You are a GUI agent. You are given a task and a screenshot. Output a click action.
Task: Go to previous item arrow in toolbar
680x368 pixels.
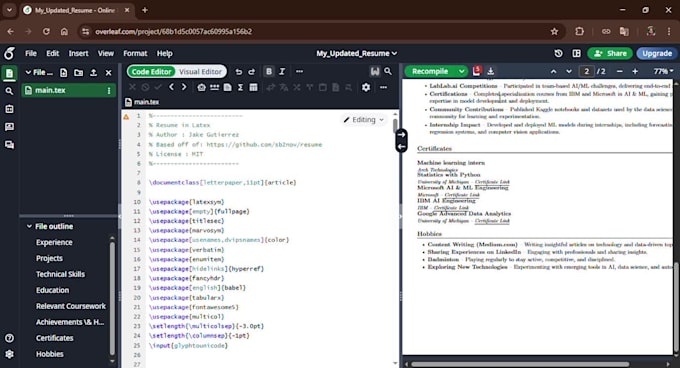[172, 87]
